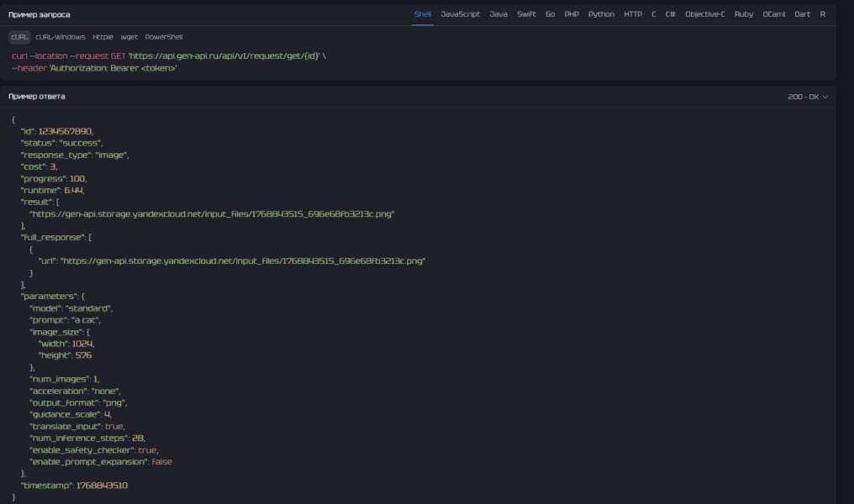
Task: Click the image URL inside the result array
Action: point(212,214)
